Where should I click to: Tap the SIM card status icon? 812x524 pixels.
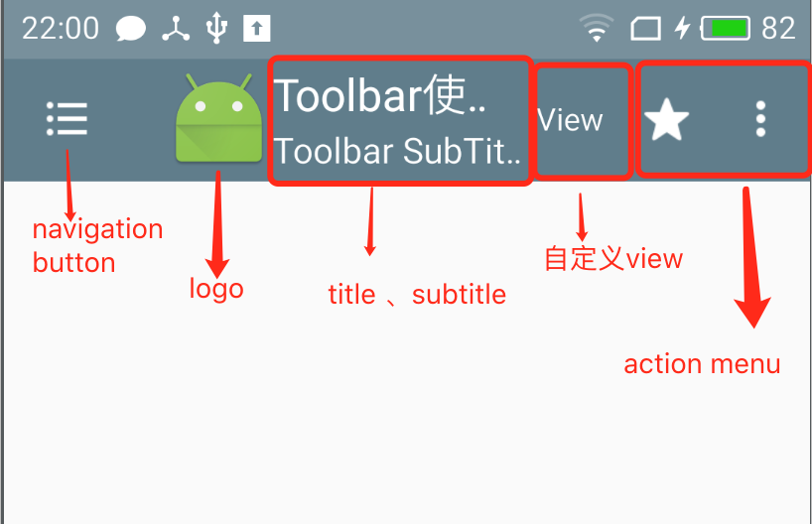(x=645, y=29)
